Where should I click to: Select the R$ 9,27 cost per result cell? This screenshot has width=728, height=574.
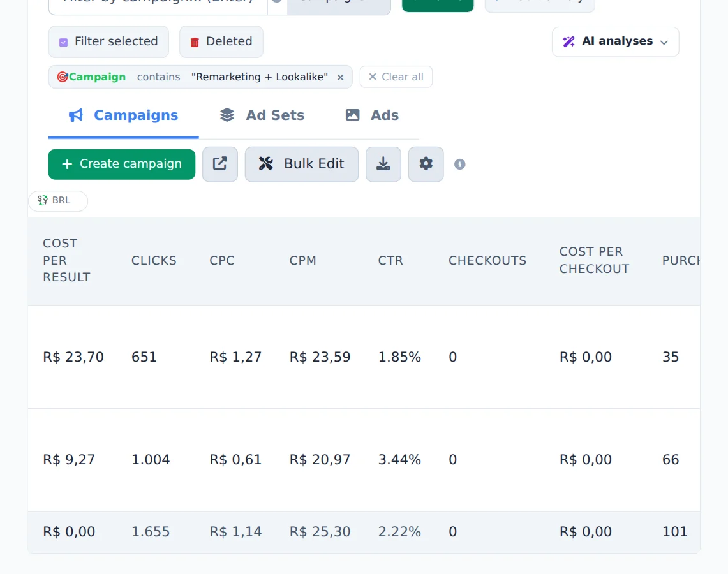click(69, 459)
